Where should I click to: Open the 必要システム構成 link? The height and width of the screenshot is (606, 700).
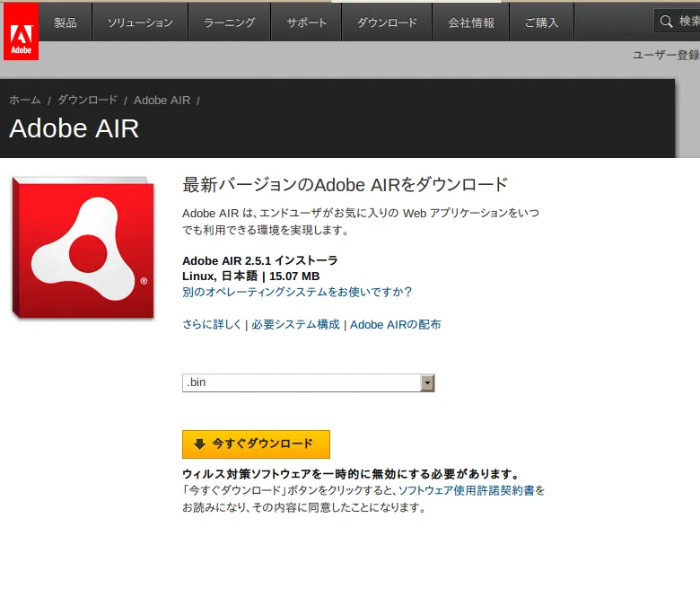295,324
